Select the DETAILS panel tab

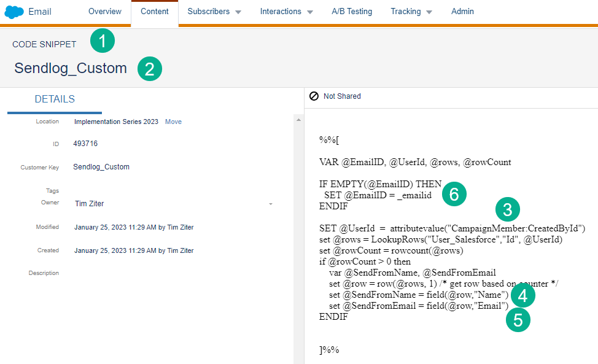click(55, 99)
